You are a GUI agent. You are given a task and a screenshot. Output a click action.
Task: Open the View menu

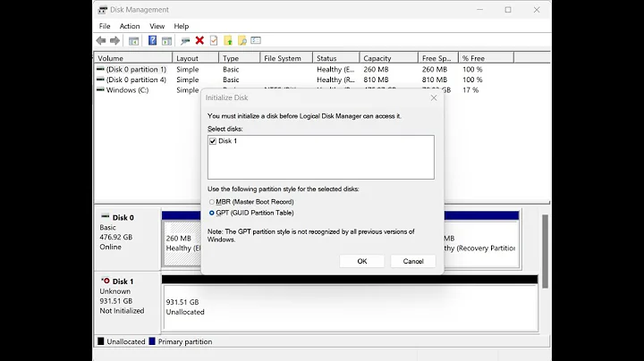click(157, 26)
